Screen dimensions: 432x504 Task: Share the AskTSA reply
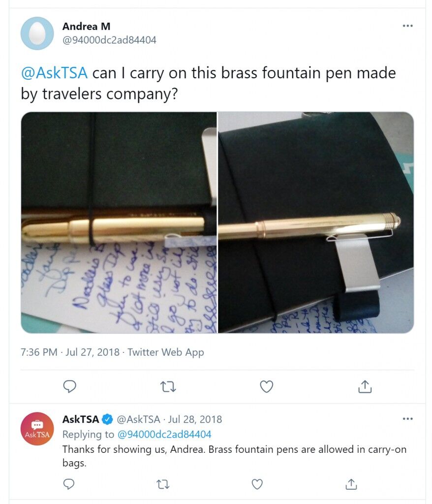(x=351, y=484)
